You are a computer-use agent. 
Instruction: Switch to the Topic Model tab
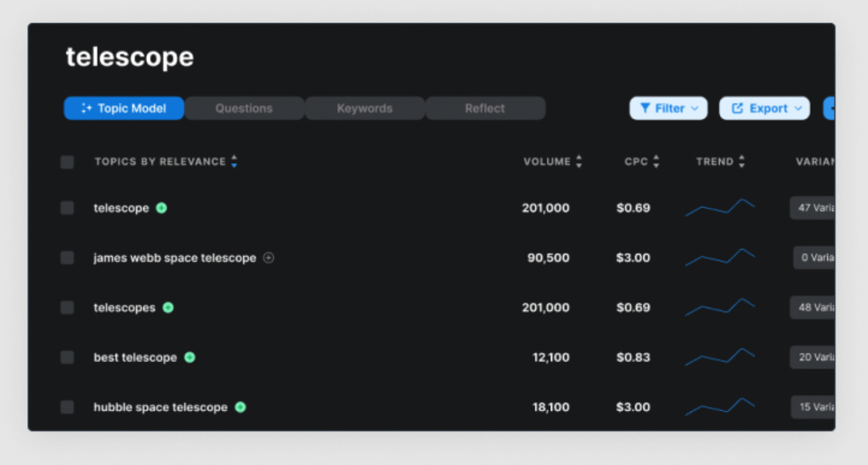tap(124, 108)
